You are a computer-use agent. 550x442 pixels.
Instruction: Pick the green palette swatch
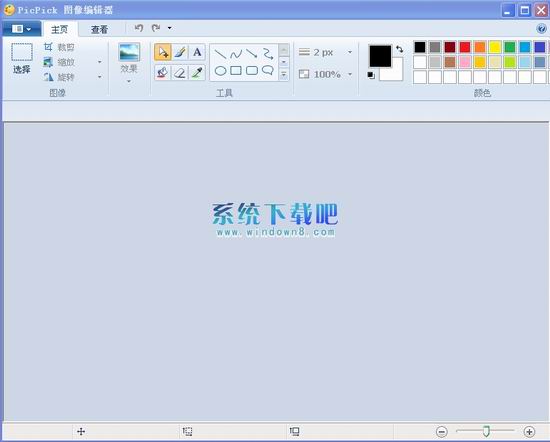pos(510,47)
